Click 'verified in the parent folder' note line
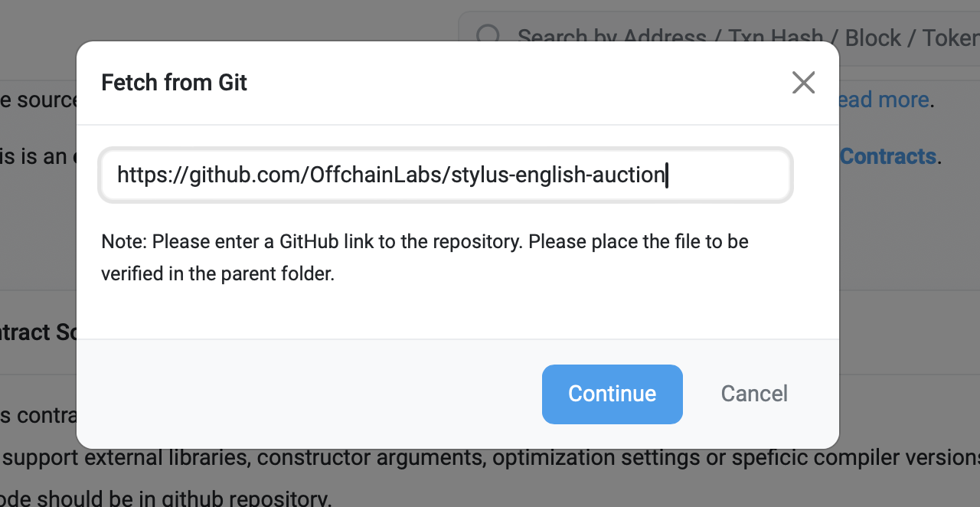The image size is (980, 507). tap(217, 274)
